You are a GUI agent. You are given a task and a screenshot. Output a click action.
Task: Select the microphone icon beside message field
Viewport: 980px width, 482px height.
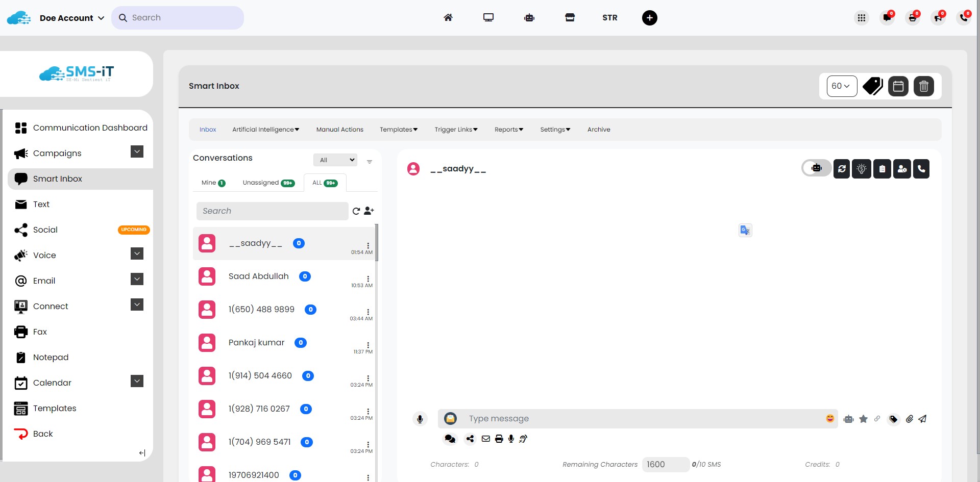(x=420, y=419)
